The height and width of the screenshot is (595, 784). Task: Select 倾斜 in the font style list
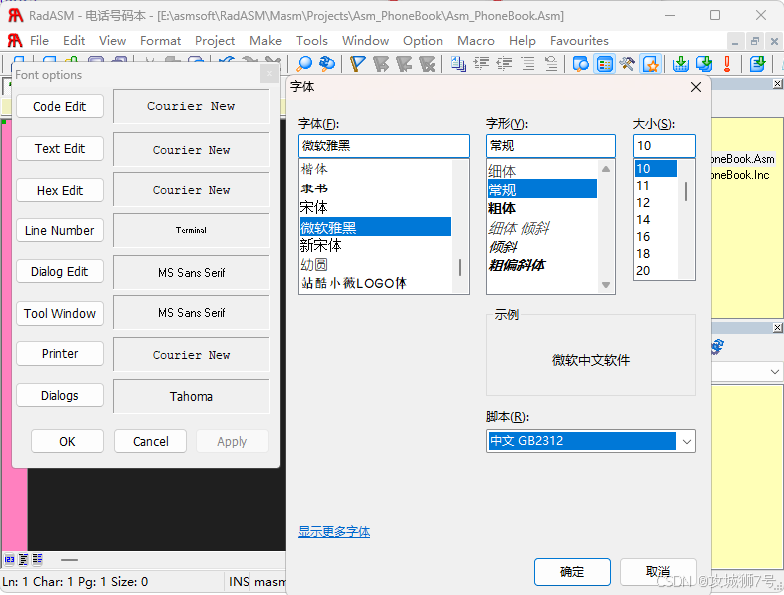[x=542, y=246]
